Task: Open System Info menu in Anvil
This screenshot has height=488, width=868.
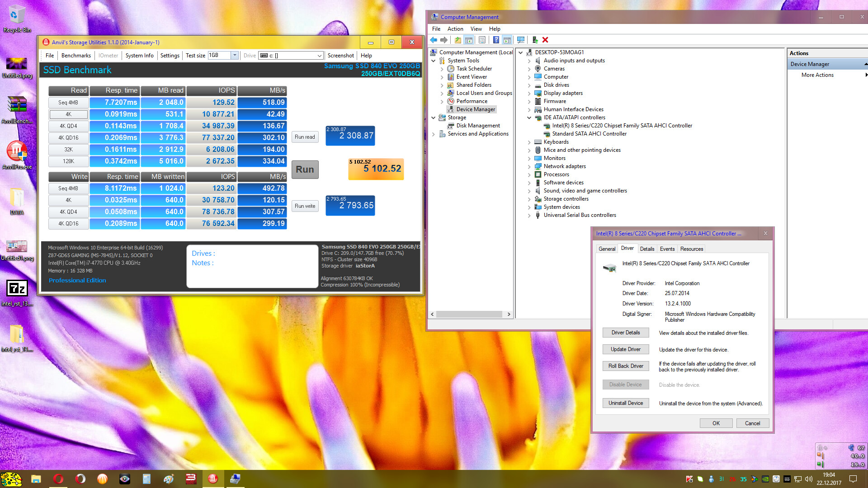Action: pyautogui.click(x=139, y=56)
